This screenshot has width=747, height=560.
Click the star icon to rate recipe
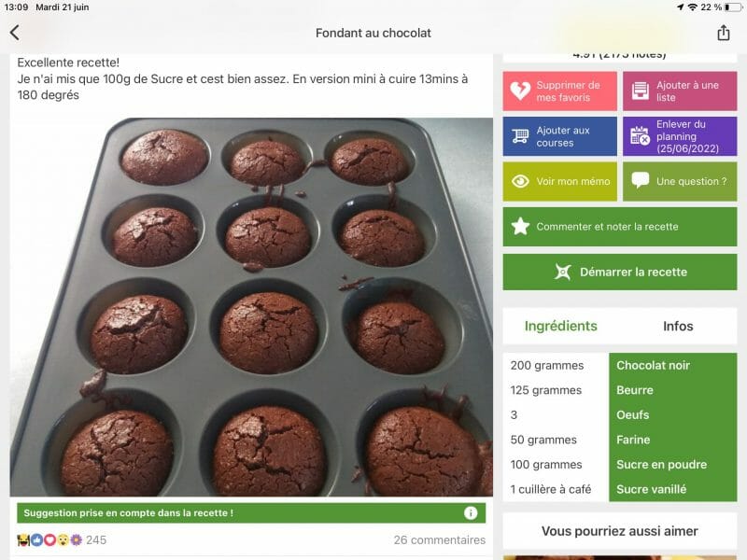click(520, 226)
